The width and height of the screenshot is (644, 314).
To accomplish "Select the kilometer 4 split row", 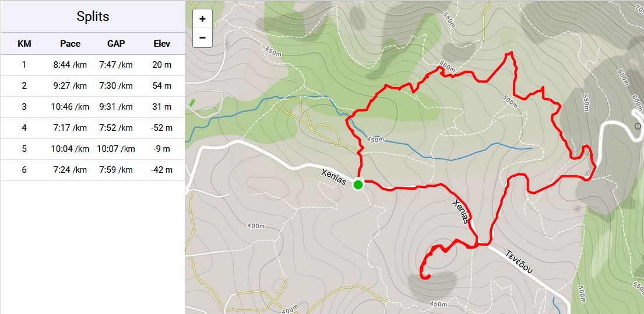I will tap(93, 128).
